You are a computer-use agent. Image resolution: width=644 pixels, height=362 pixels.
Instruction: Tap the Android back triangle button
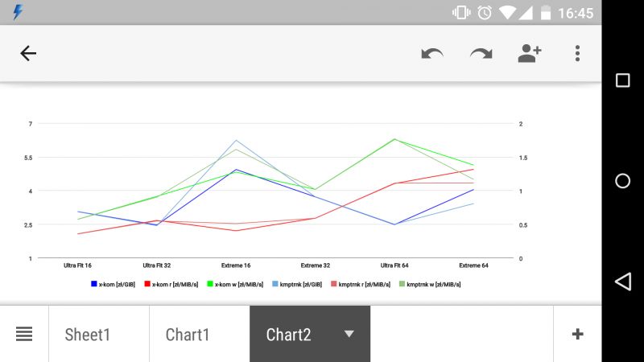click(x=622, y=282)
